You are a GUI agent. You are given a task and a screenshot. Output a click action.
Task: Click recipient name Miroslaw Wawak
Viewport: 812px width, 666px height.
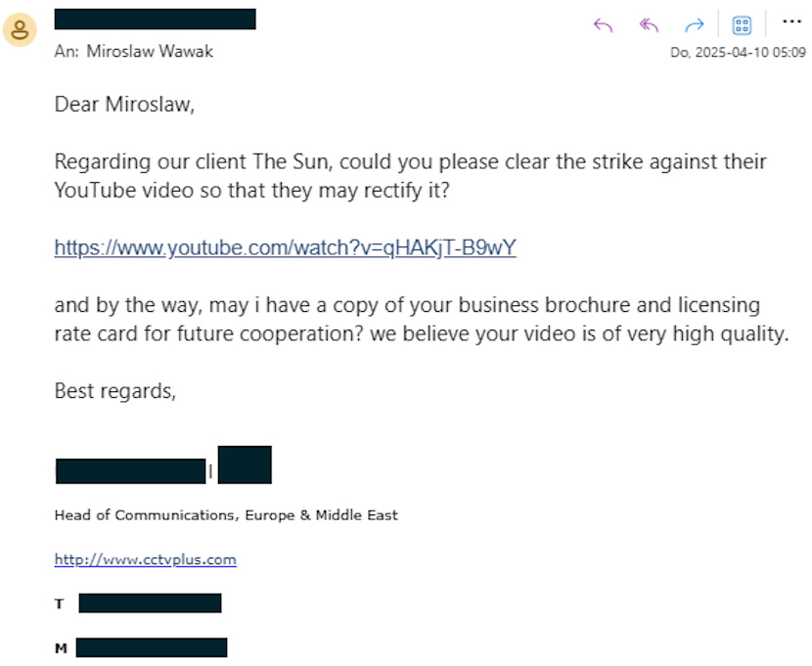pyautogui.click(x=150, y=51)
